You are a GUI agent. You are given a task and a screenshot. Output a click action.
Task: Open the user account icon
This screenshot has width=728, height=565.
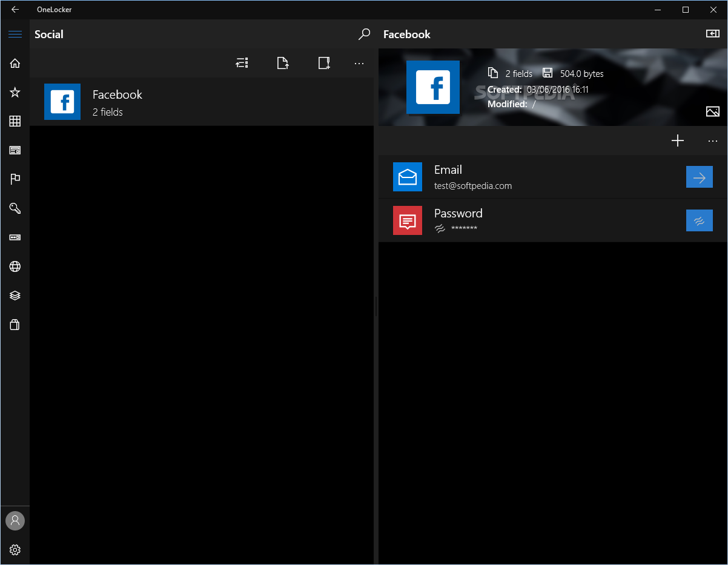pos(15,521)
